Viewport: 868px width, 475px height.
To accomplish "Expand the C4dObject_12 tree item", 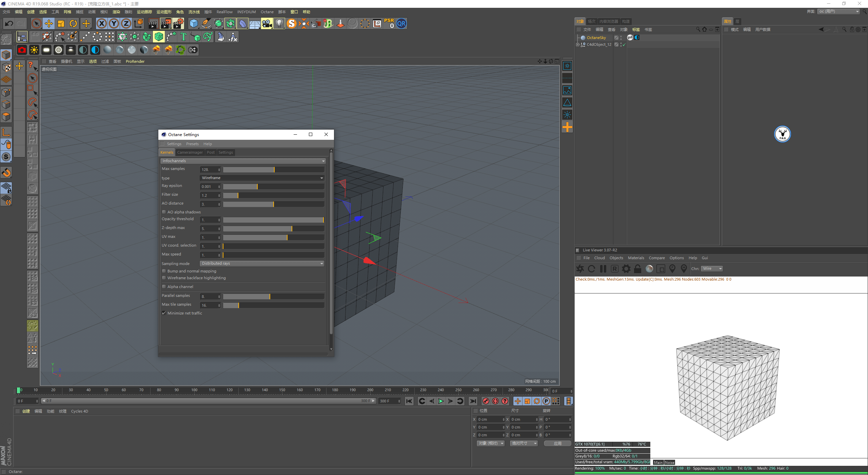I will click(578, 44).
